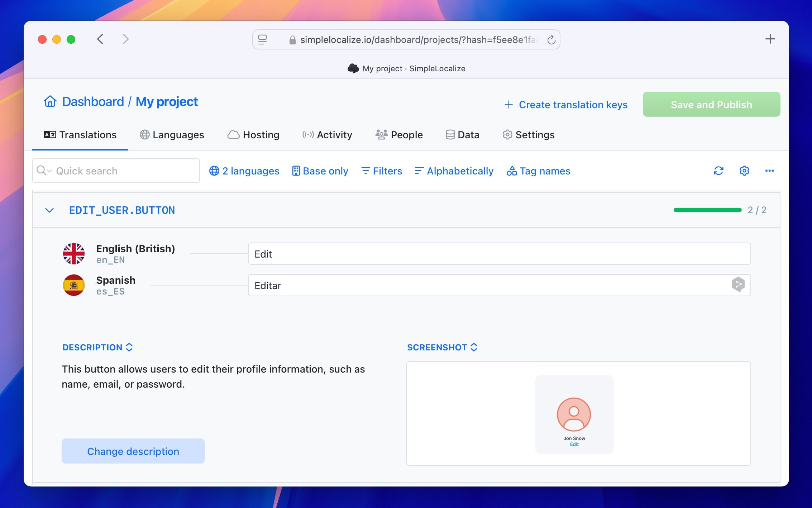This screenshot has width=812, height=508.
Task: Open the Hosting tab
Action: click(x=253, y=135)
